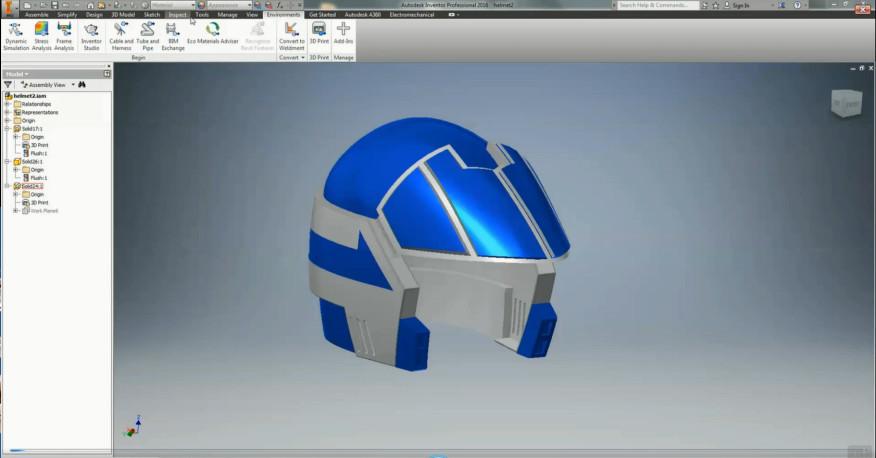Viewport: 876px width, 458px height.
Task: Start the 3D Print environment
Action: tap(319, 33)
